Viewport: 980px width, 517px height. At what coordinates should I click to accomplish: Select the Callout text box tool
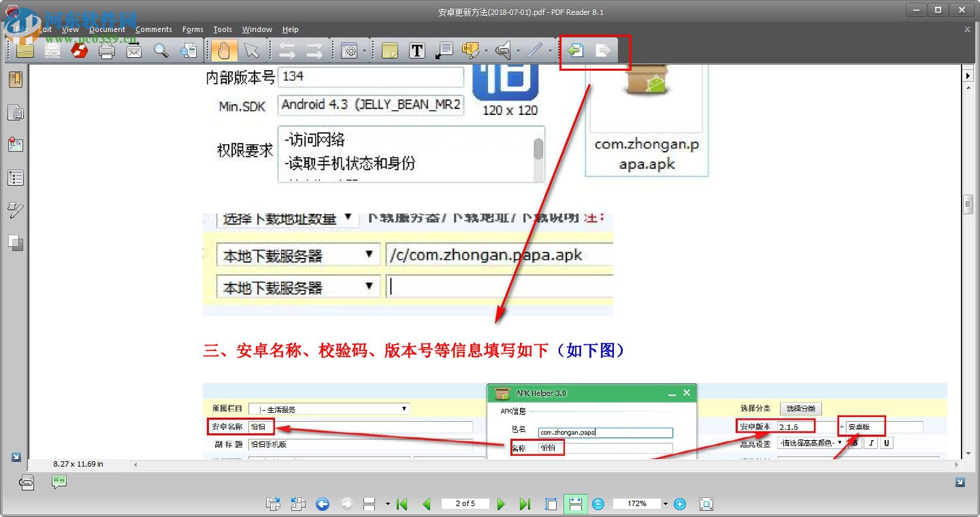click(444, 50)
